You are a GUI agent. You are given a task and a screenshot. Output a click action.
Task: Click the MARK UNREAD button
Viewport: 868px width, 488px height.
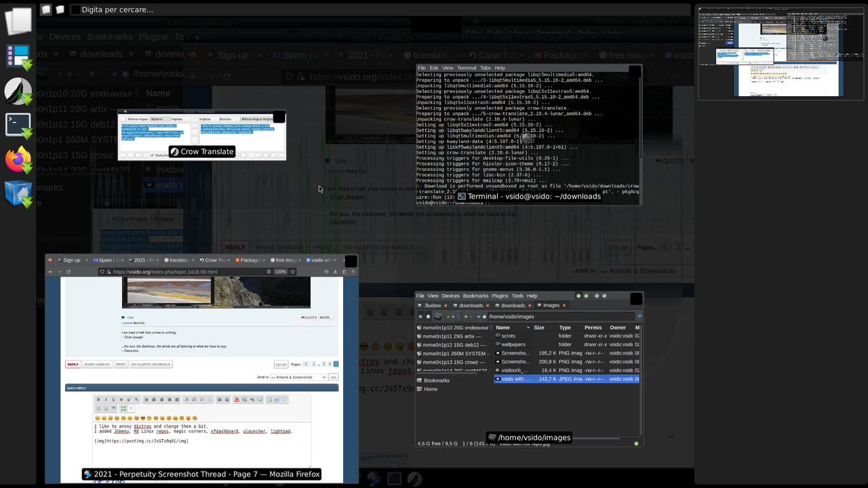pos(97,365)
